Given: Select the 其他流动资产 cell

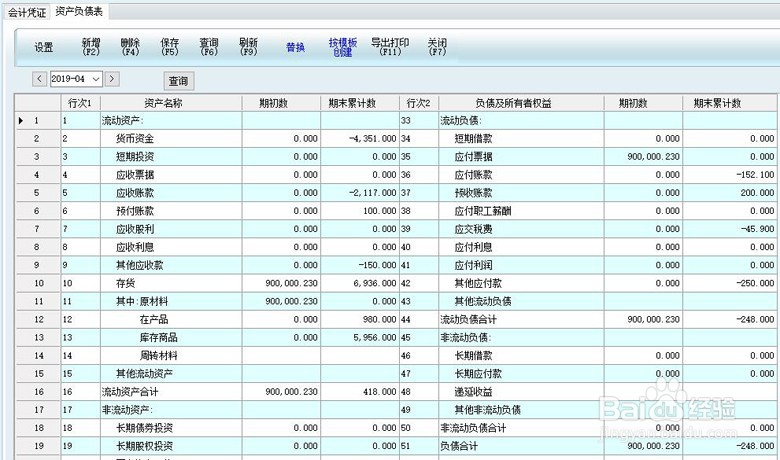Looking at the screenshot, I should point(171,373).
